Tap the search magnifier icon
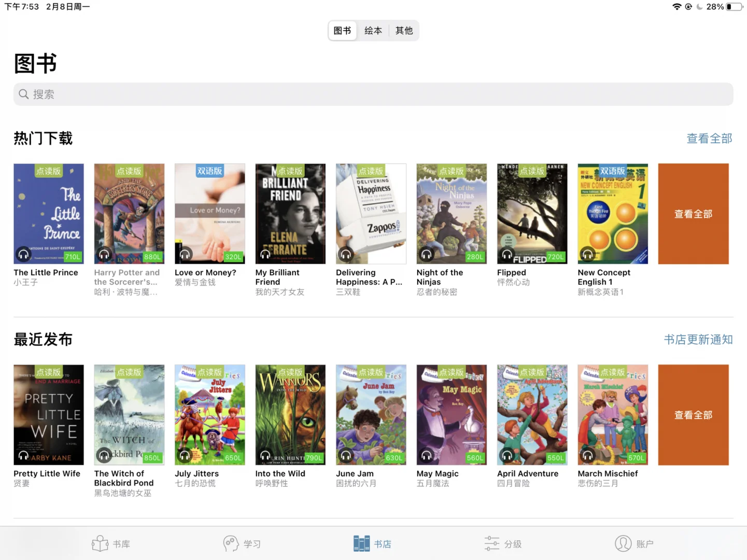Screen dimensions: 747x560 23,94
